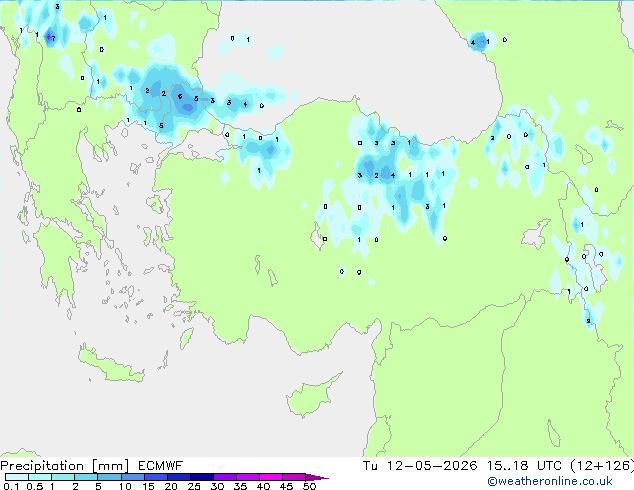The image size is (634, 490).
Task: Click the legend value "40"
Action: pyautogui.click(x=263, y=486)
